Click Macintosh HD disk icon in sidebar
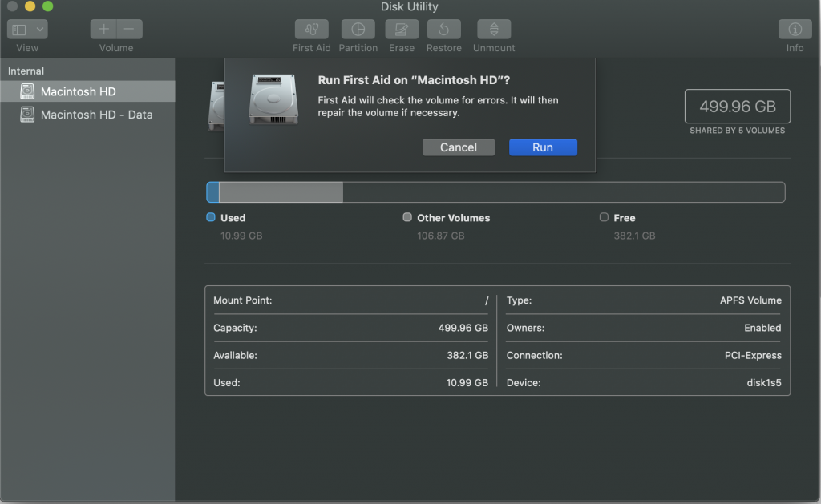Viewport: 821px width, 504px height. [27, 91]
